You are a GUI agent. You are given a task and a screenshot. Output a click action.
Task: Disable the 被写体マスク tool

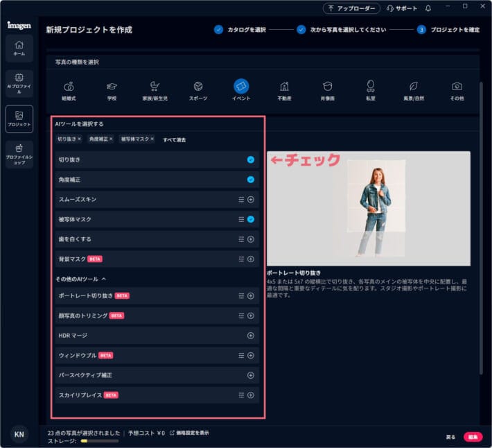(x=251, y=219)
